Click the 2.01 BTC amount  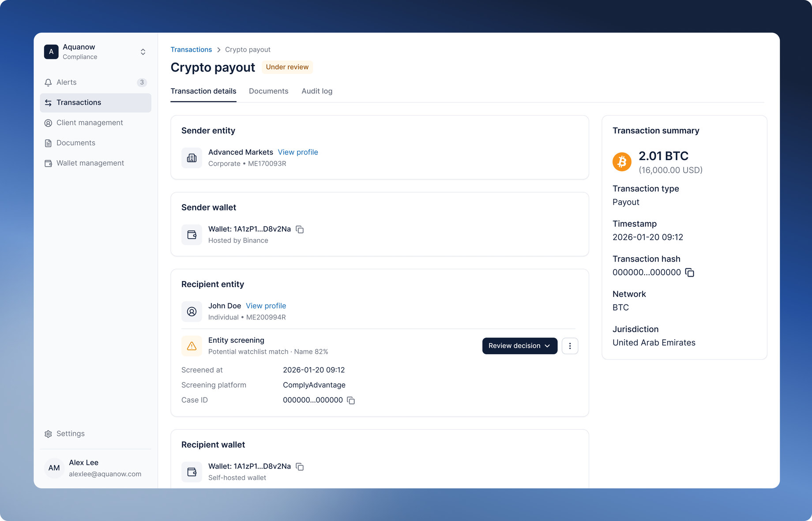663,156
